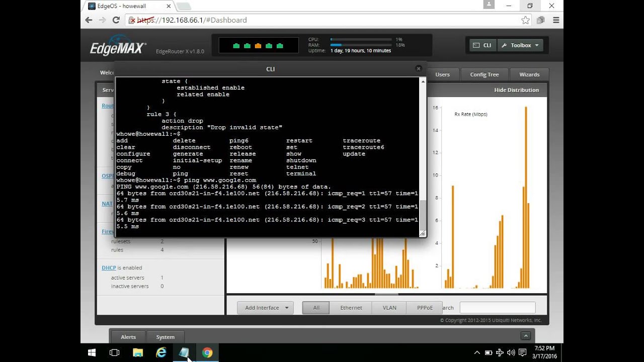Open the CLI button in header
644x362 pixels.
(x=482, y=45)
